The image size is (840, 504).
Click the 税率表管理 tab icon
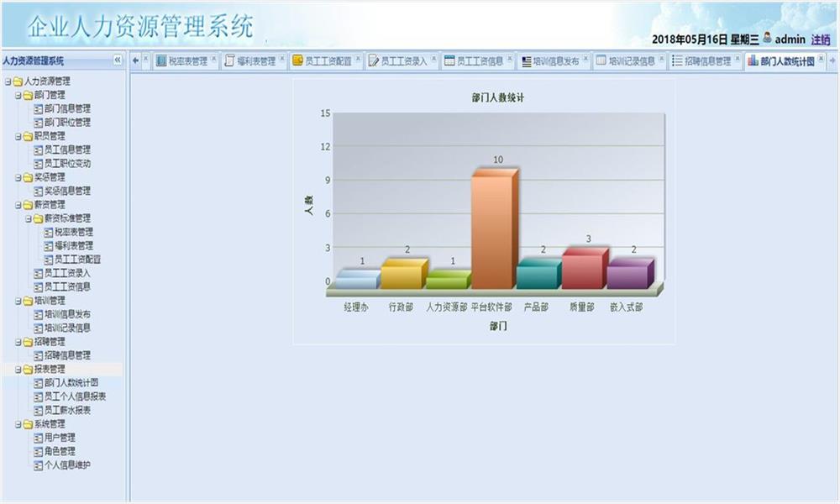click(161, 60)
